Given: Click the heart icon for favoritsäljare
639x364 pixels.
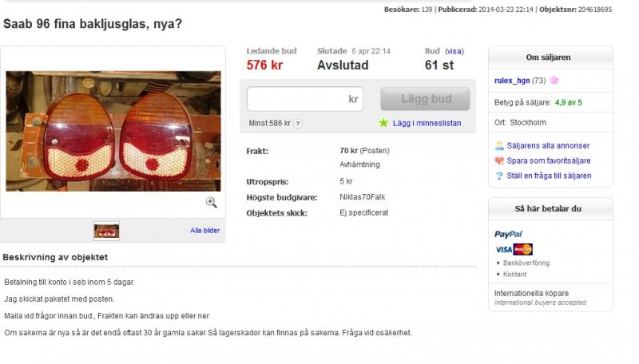Looking at the screenshot, I should pyautogui.click(x=499, y=160).
